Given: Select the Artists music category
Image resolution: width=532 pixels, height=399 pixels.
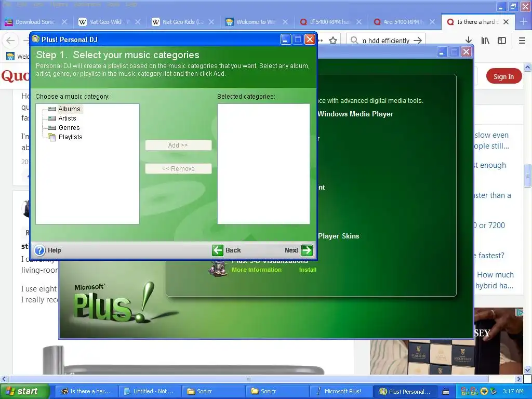Looking at the screenshot, I should (67, 118).
